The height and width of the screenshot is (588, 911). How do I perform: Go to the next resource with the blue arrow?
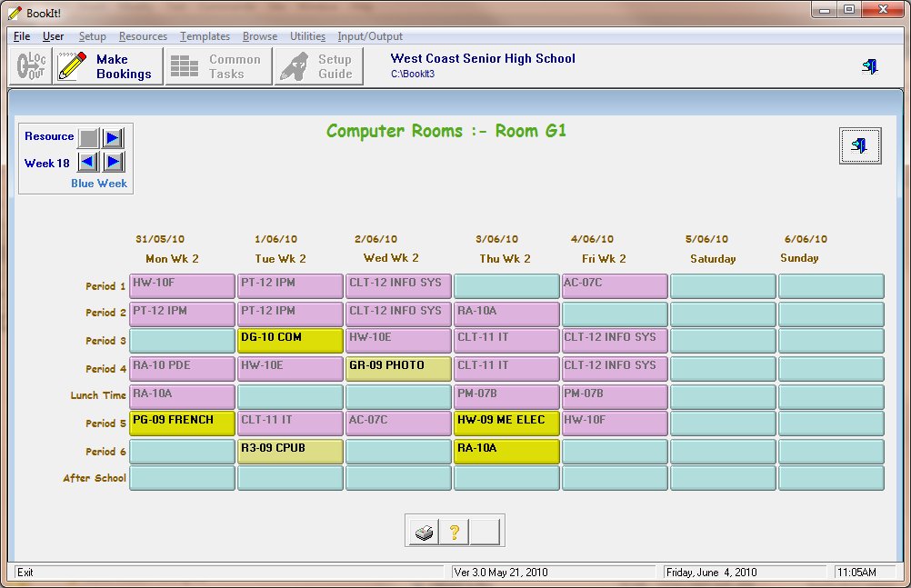click(x=113, y=137)
